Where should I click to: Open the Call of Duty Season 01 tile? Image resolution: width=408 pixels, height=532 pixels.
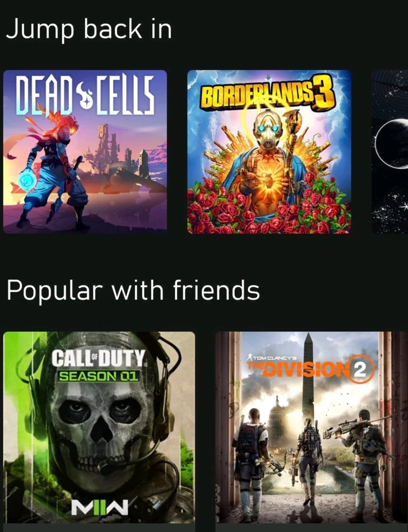point(99,428)
